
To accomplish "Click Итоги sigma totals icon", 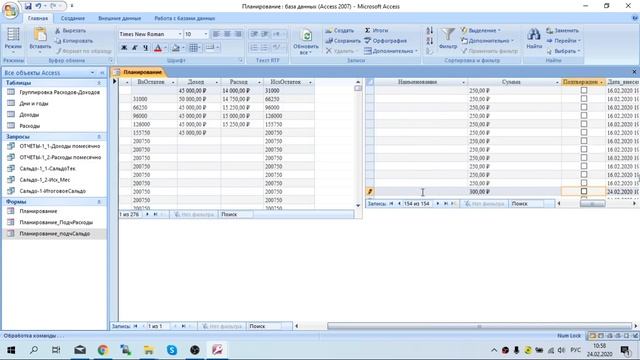I will tap(367, 31).
